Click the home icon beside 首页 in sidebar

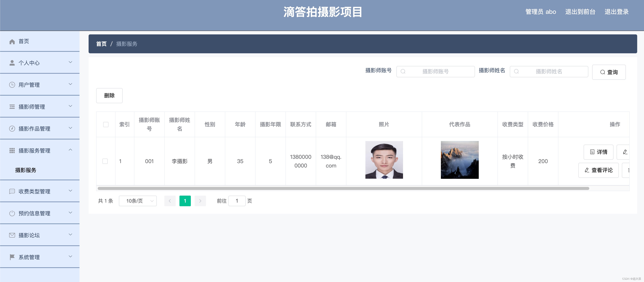(x=12, y=42)
